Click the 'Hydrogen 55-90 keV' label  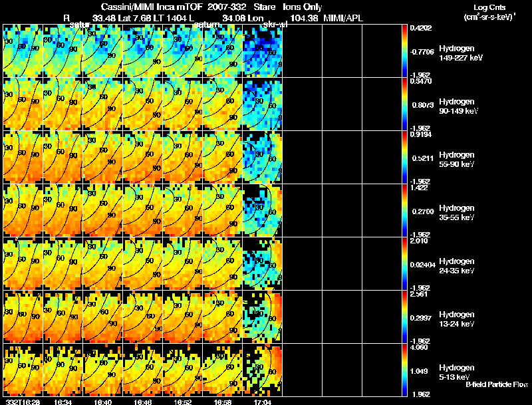pyautogui.click(x=457, y=160)
